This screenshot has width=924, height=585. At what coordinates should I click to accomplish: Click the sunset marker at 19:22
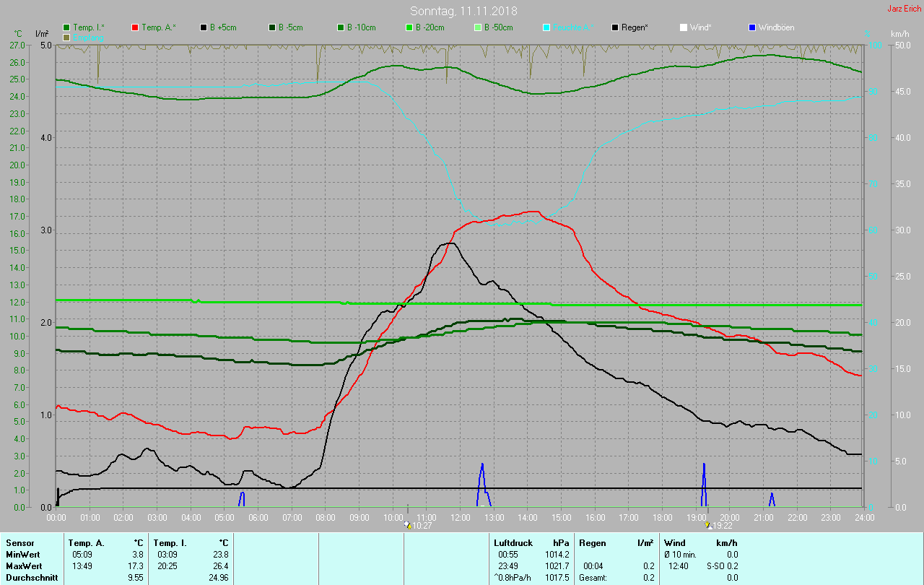[708, 526]
